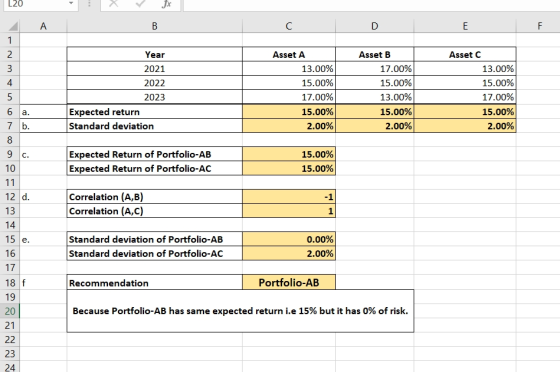
Task: Click inside the formula bar input
Action: pyautogui.click(x=371, y=5)
